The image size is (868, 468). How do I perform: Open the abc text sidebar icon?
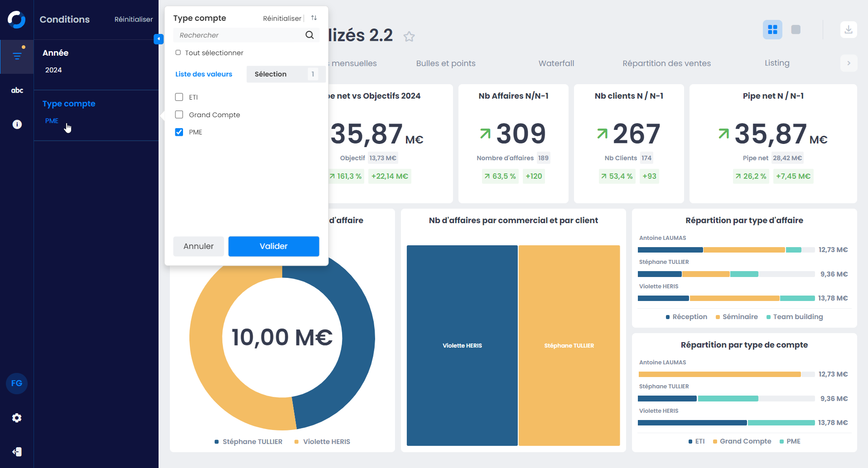(17, 90)
